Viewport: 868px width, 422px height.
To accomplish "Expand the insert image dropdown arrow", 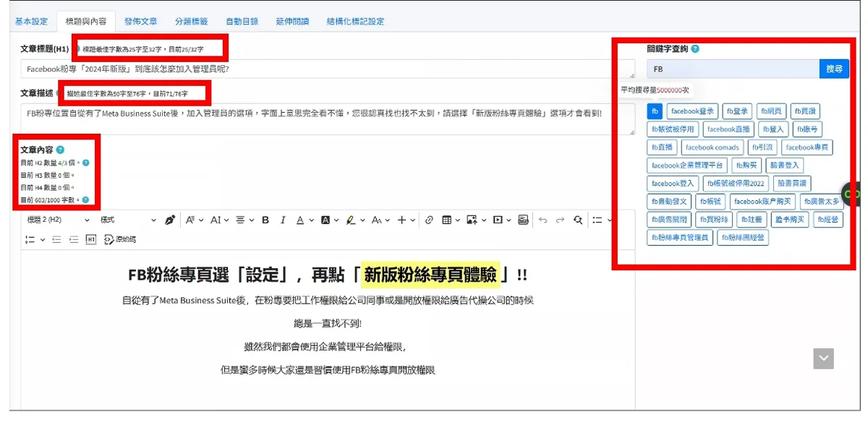I will pos(484,220).
